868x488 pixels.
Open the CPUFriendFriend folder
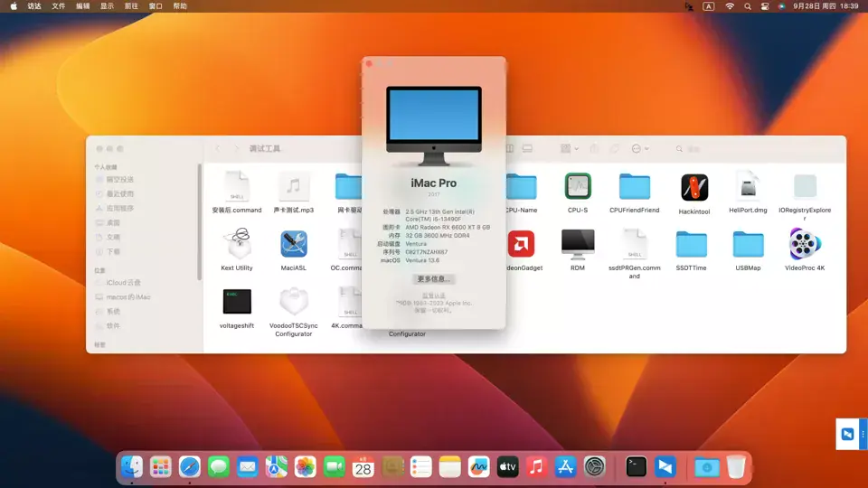point(635,186)
